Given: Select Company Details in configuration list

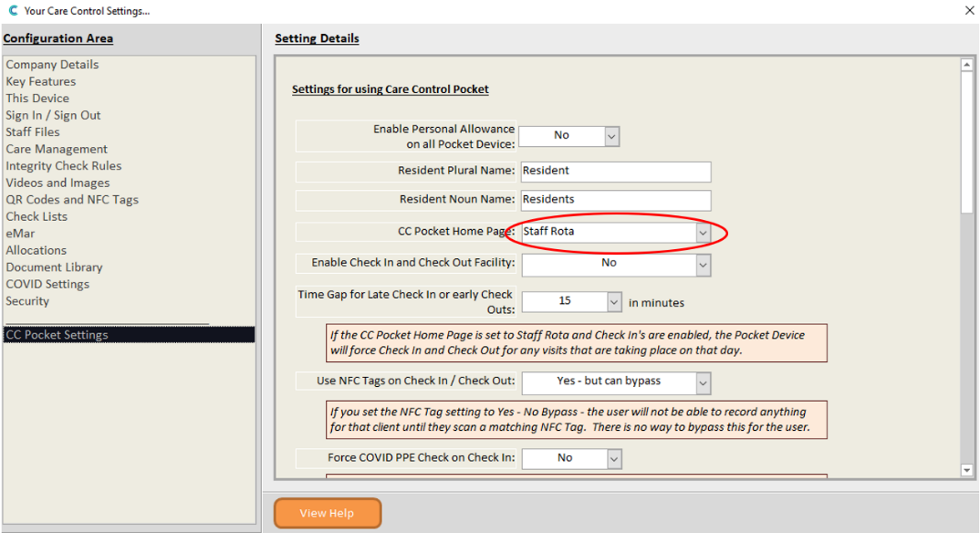Looking at the screenshot, I should (x=52, y=65).
